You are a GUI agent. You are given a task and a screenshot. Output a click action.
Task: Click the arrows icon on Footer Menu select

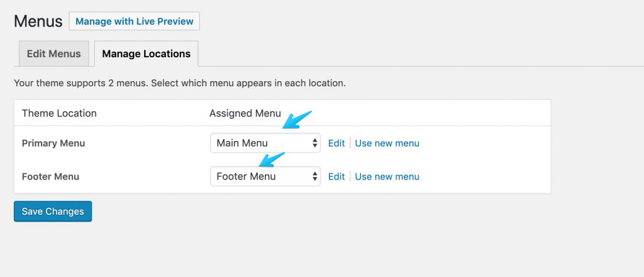tap(314, 176)
